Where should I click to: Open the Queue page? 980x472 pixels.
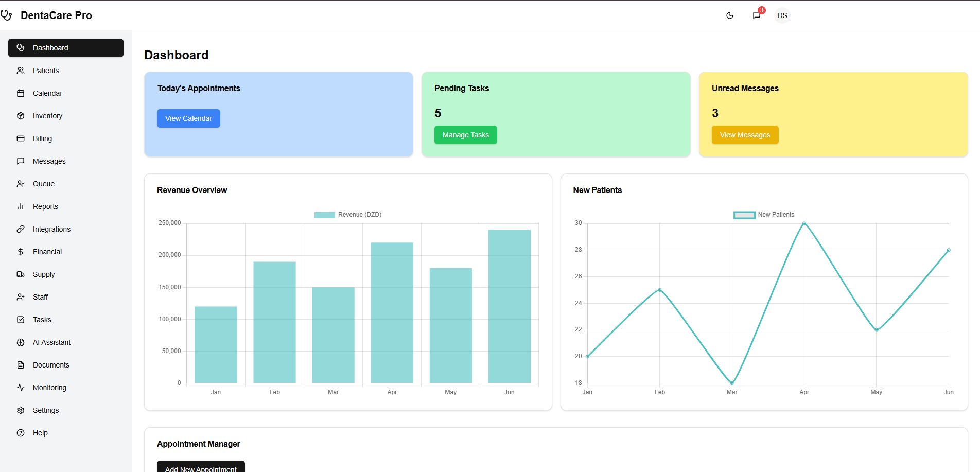tap(66, 184)
